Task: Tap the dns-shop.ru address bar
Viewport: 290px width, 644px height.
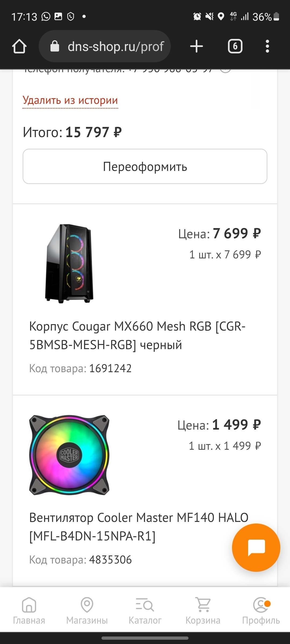Action: [x=115, y=46]
